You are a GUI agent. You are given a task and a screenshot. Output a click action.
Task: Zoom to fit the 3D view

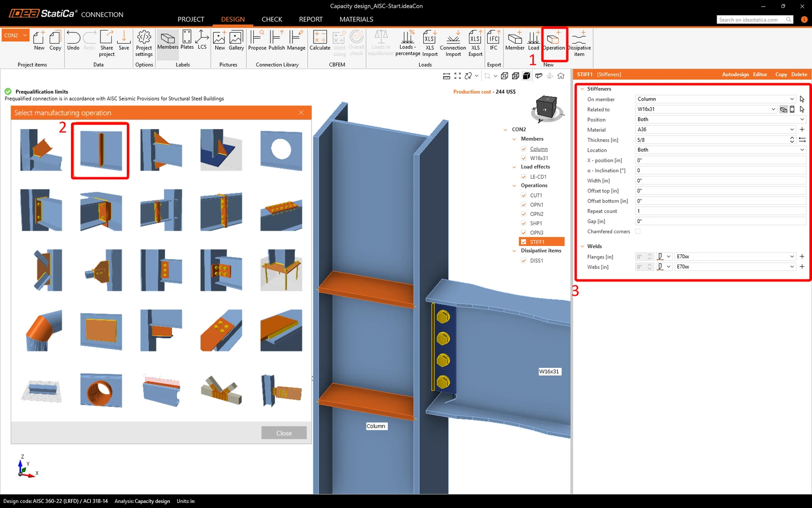458,76
